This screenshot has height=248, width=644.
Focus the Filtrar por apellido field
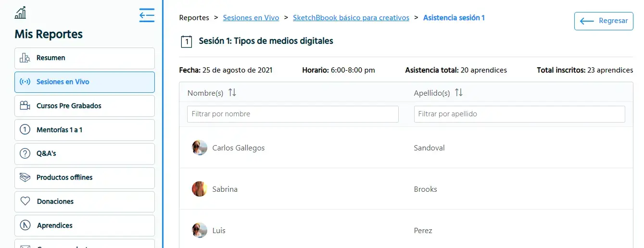coord(519,114)
